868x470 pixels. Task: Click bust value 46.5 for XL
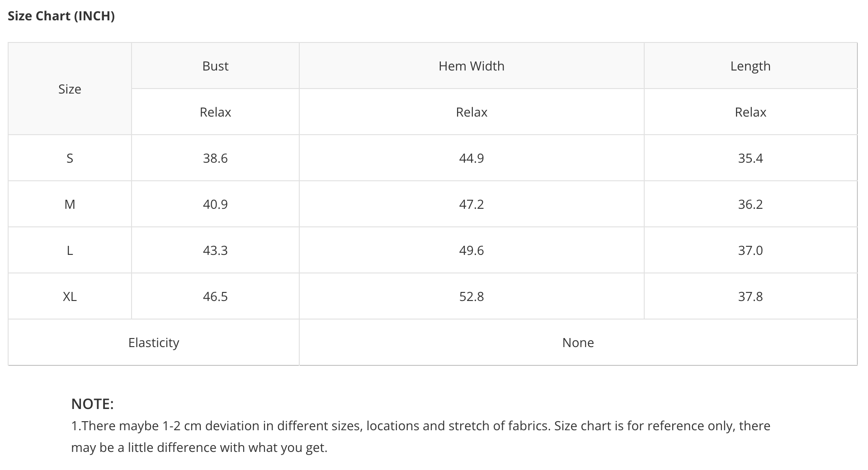(x=215, y=296)
